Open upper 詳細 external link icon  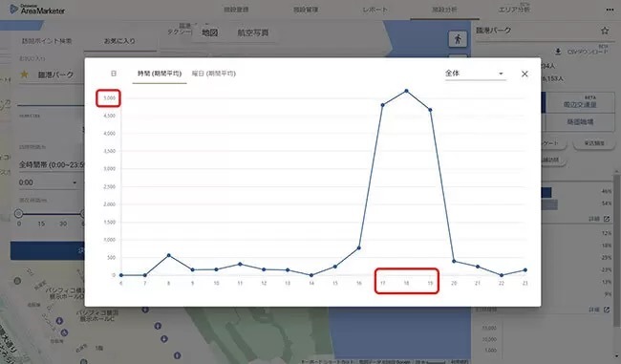[607, 219]
